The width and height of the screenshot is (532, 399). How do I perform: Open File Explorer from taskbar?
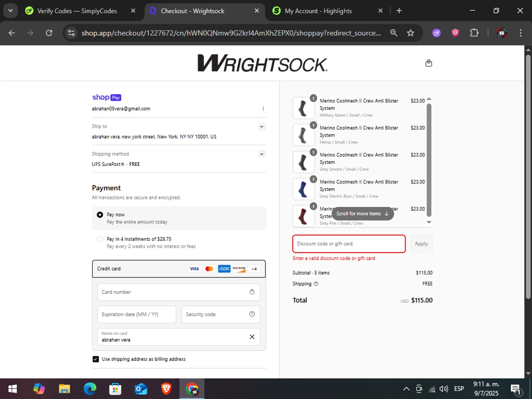[64, 389]
